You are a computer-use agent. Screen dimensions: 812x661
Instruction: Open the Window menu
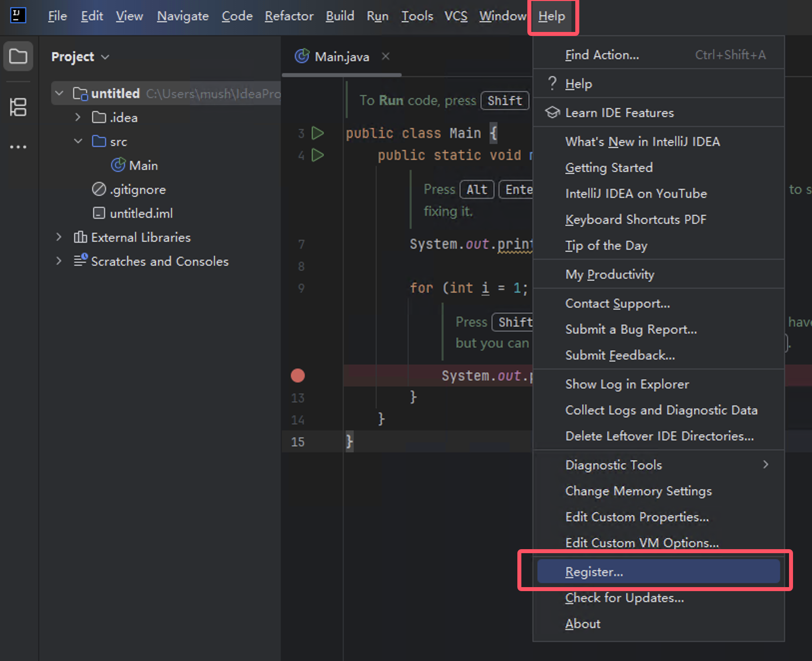pyautogui.click(x=503, y=16)
